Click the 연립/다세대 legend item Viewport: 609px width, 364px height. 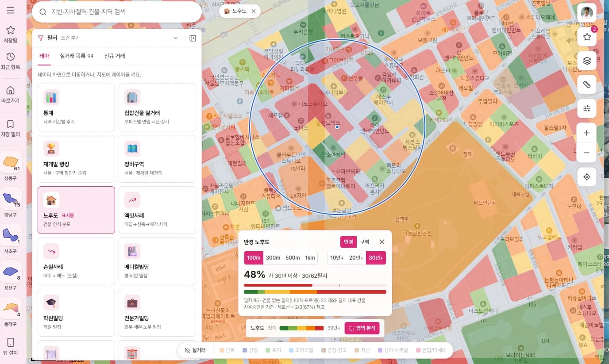click(x=431, y=350)
